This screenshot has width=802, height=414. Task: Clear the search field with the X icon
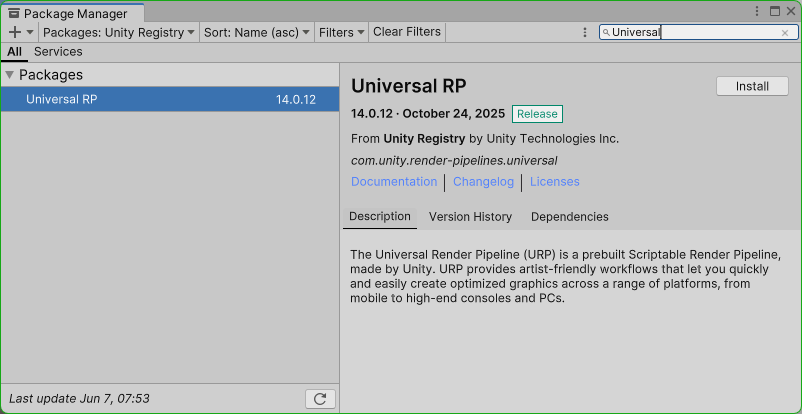(785, 33)
